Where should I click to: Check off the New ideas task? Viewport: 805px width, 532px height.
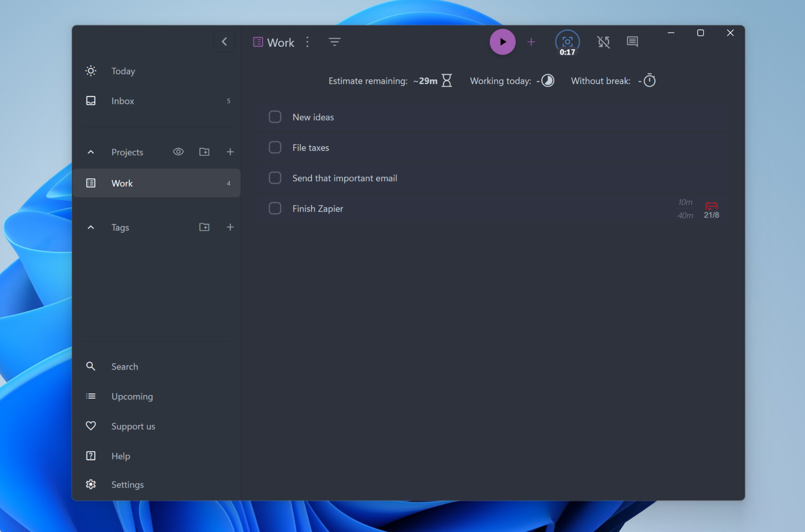click(275, 117)
